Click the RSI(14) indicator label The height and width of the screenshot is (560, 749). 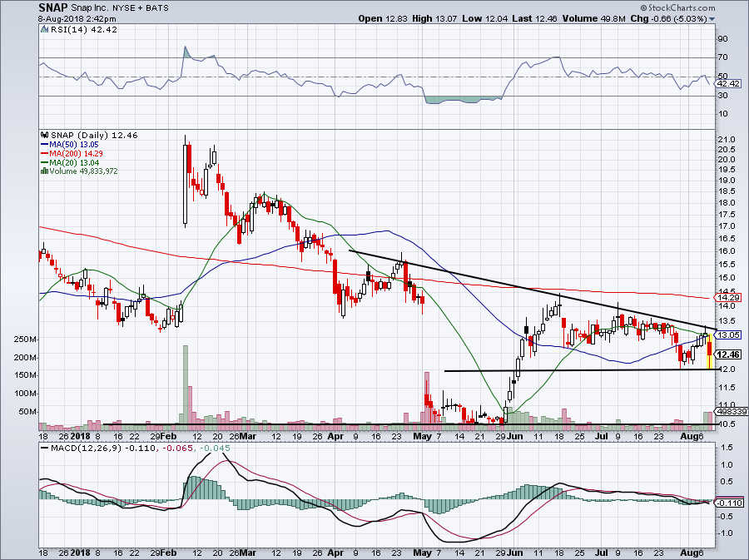(x=68, y=27)
